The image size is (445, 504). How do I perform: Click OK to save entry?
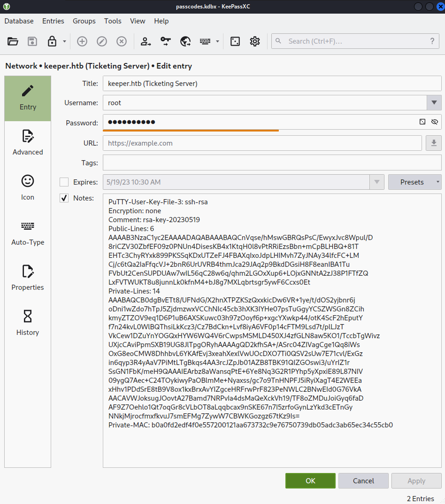310,481
